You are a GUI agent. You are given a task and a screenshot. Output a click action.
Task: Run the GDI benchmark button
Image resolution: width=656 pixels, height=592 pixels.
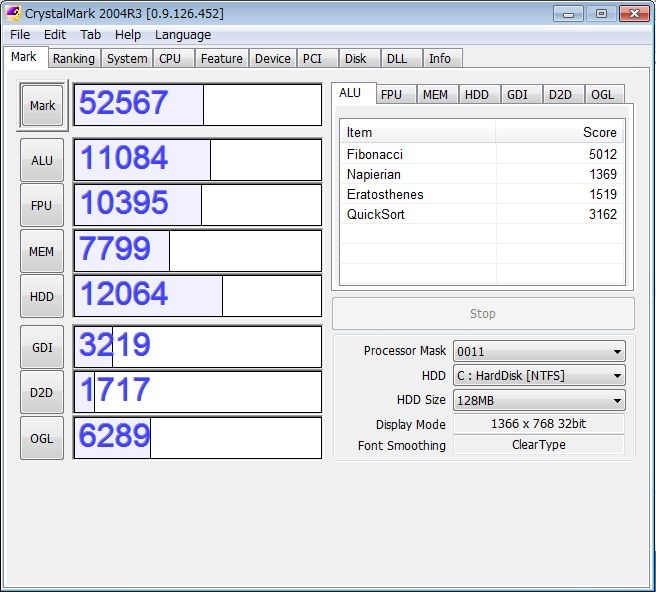[x=42, y=347]
